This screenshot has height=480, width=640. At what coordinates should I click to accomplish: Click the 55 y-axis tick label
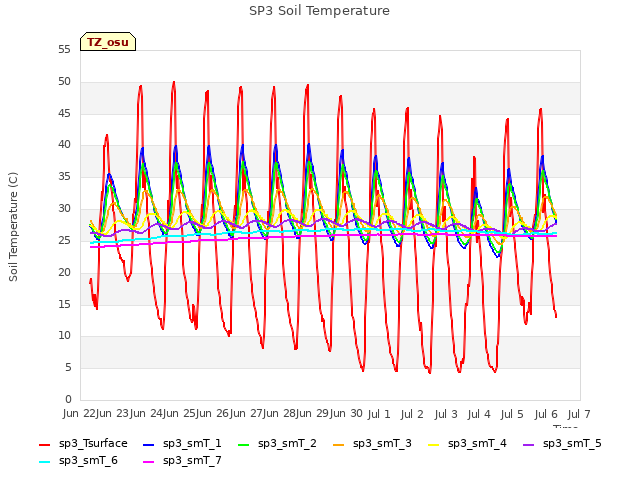click(x=64, y=50)
